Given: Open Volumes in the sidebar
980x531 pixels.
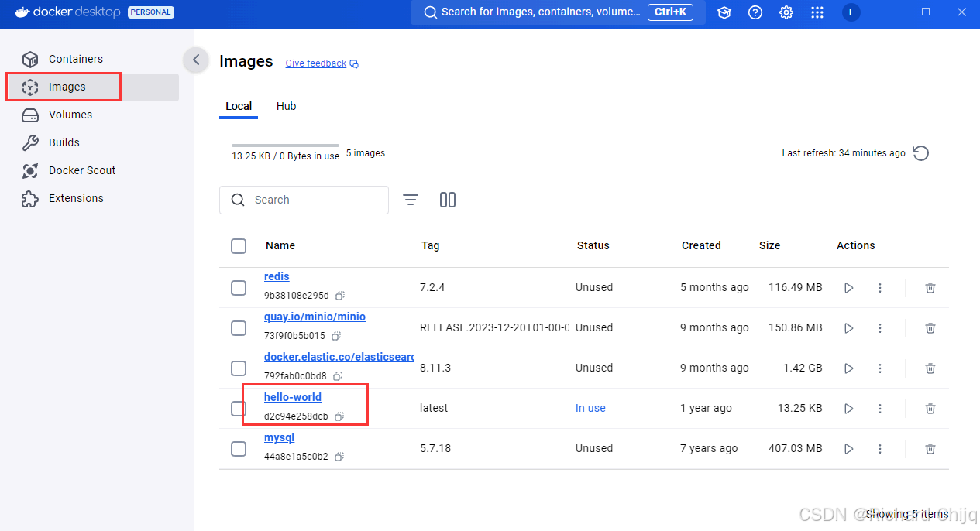Looking at the screenshot, I should pyautogui.click(x=93, y=115).
